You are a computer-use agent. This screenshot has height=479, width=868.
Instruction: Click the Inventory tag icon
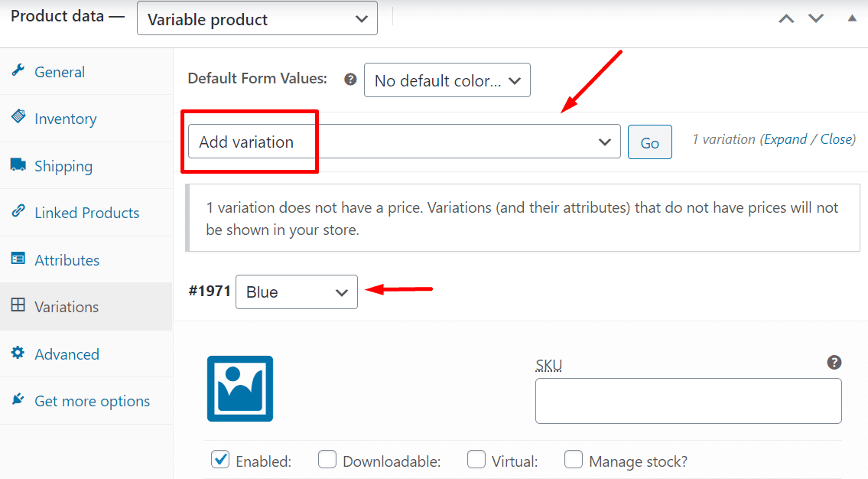point(18,116)
